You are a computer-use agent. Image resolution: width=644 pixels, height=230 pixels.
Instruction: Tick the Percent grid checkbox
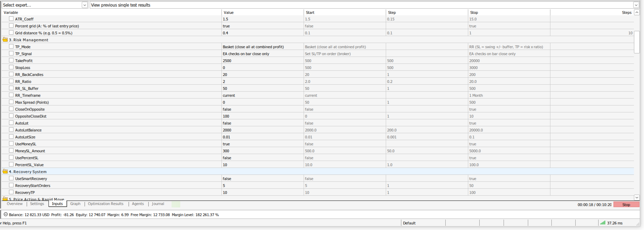11,26
